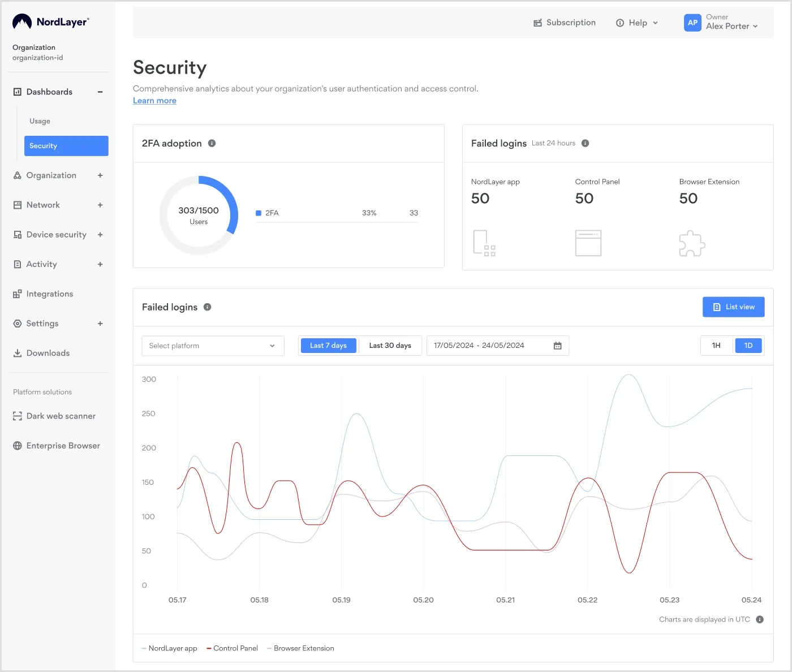The image size is (792, 672).
Task: Click the Dashboards sidebar icon
Action: tap(18, 92)
